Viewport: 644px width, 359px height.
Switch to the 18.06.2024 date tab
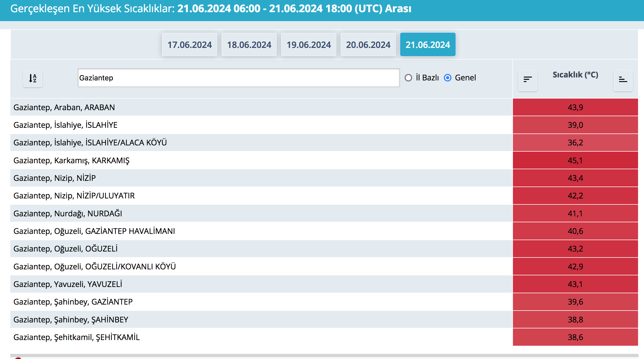249,45
